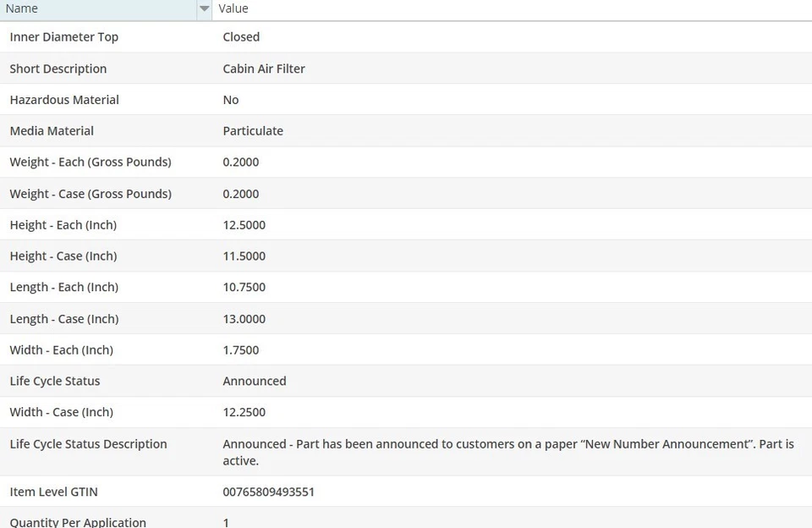Select the Short Description label

(58, 69)
